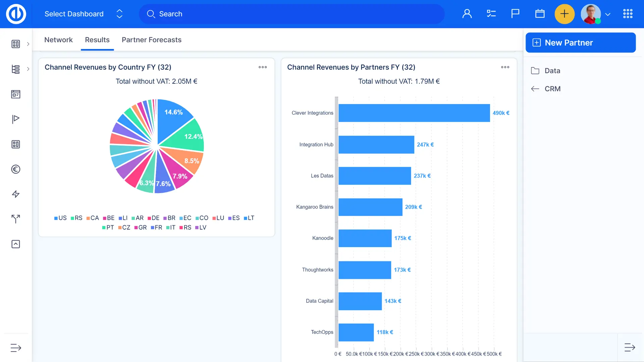The width and height of the screenshot is (644, 362).
Task: Open the apps grid menu icon
Action: 628,14
